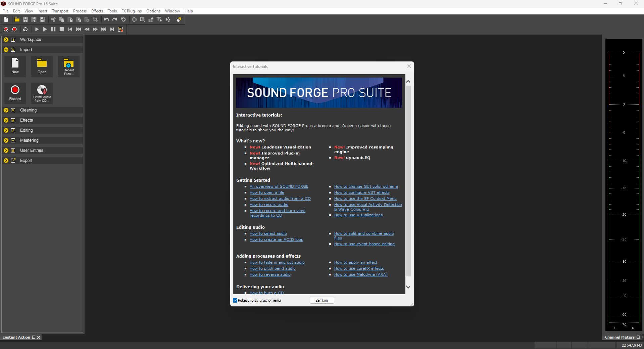Expand the Cleaning section
Screen dimensions: 644x349
click(x=6, y=110)
